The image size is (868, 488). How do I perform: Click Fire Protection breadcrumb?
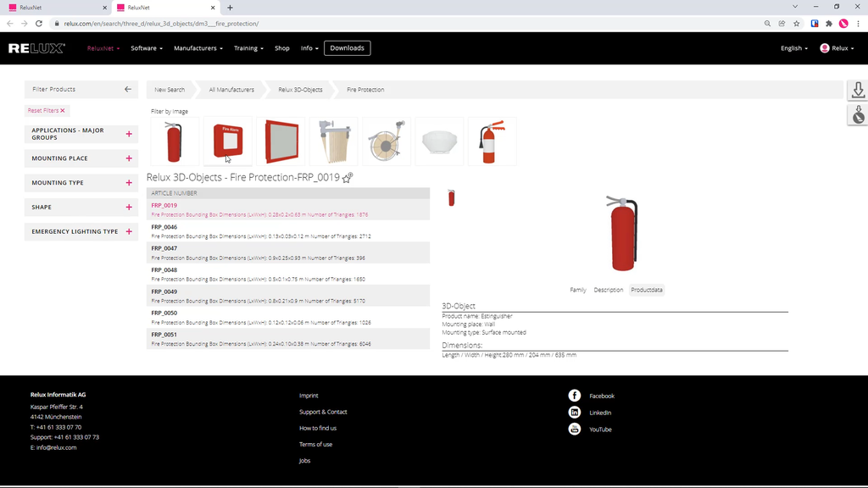point(365,90)
